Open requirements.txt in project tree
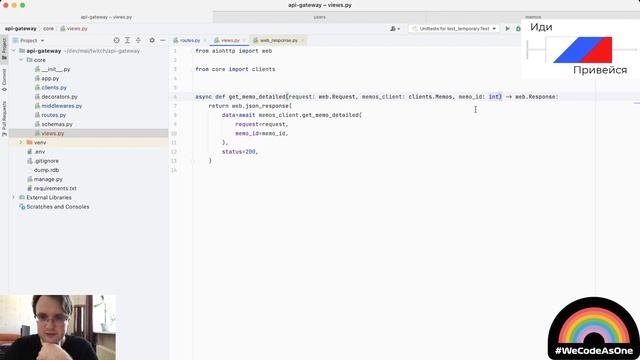The image size is (640, 360). coord(55,188)
